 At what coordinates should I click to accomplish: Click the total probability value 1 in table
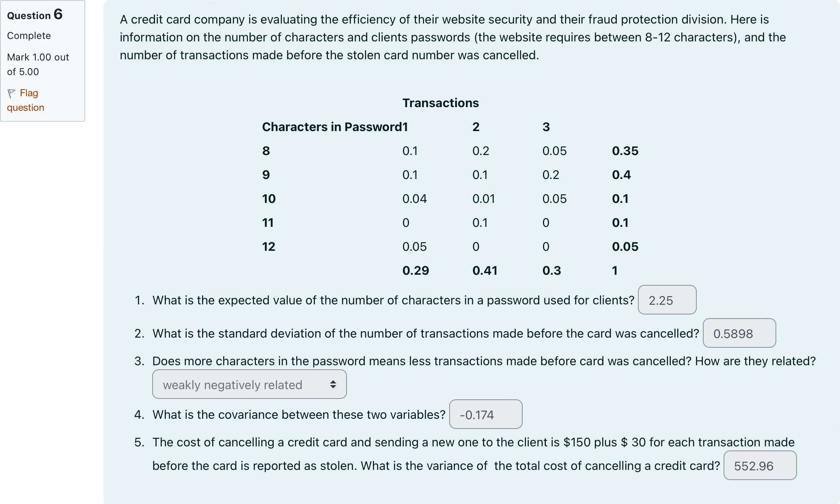pyautogui.click(x=614, y=270)
